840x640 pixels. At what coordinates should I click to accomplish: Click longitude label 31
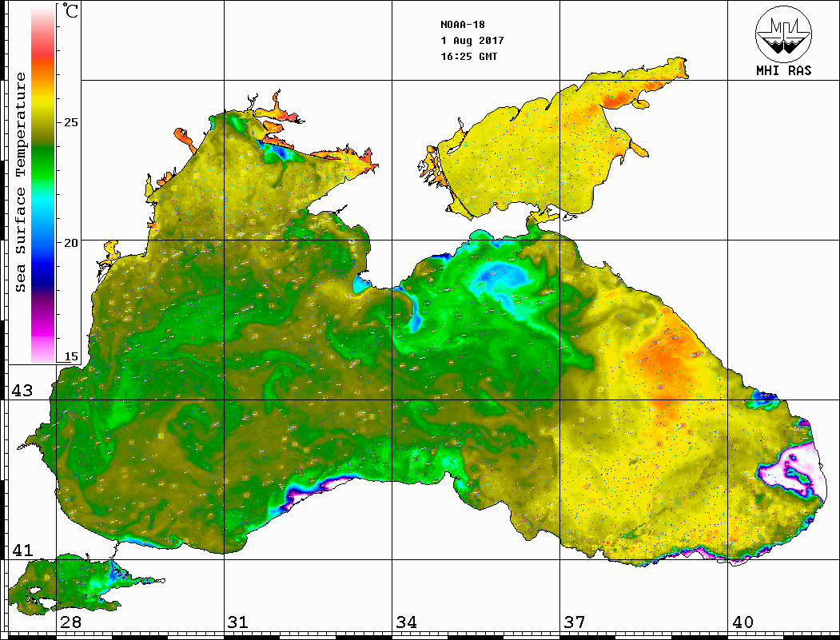point(238,622)
